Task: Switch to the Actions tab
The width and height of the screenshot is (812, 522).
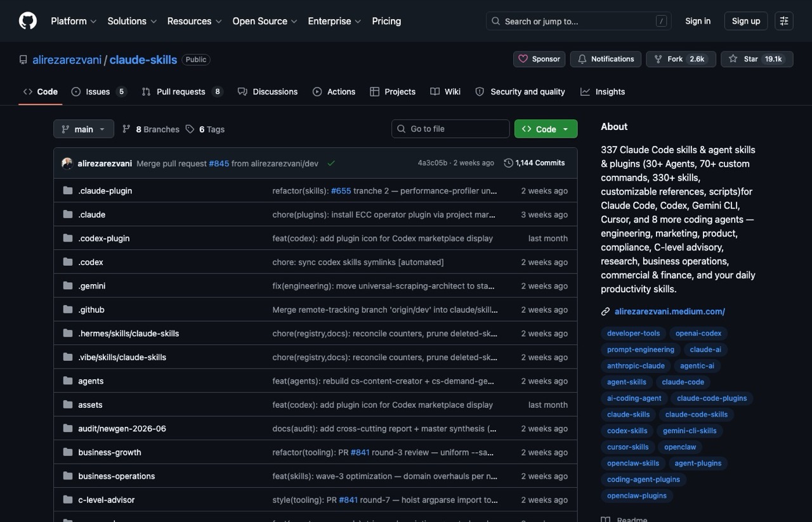Action: pyautogui.click(x=334, y=91)
